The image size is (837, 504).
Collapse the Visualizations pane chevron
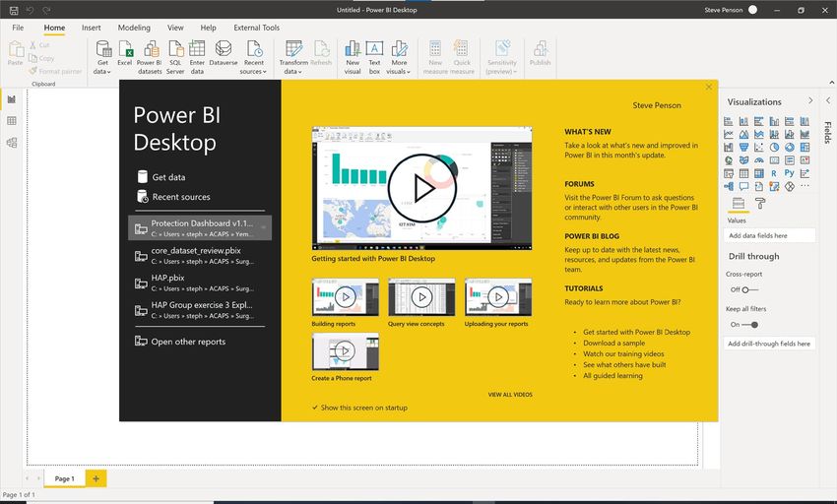point(810,100)
